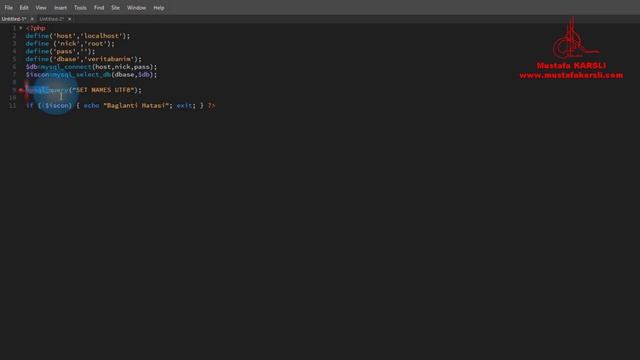640x360 pixels.
Task: Open the Site menu
Action: [116, 8]
